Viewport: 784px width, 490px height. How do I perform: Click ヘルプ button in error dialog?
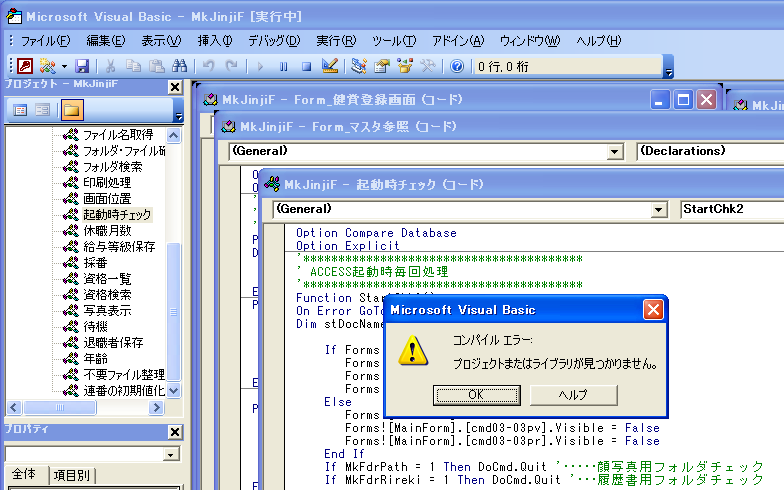coord(574,395)
